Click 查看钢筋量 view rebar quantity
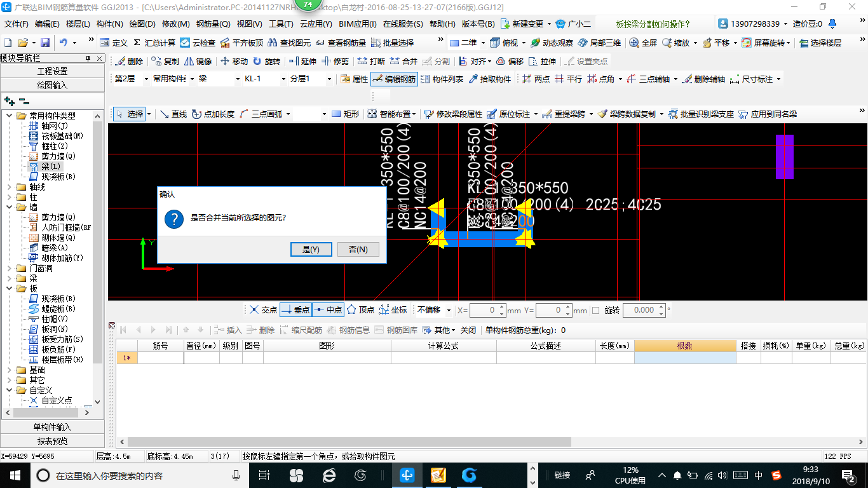Viewport: 868px width, 488px height. pos(341,43)
